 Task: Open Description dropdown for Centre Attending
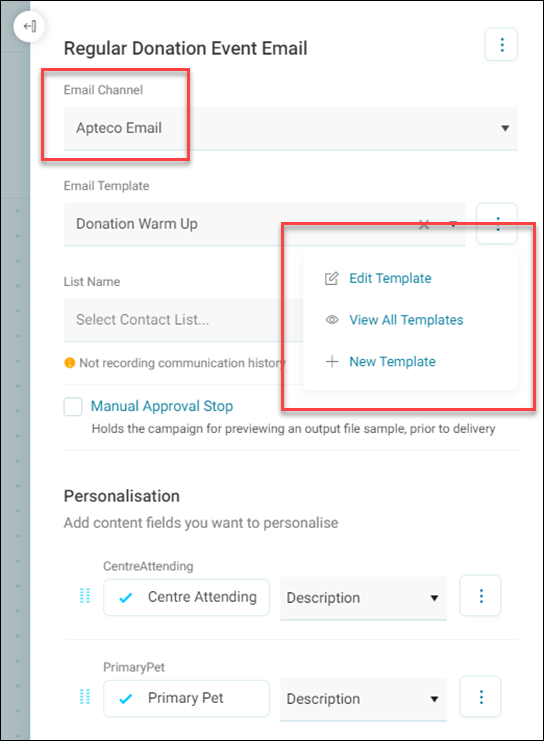363,598
